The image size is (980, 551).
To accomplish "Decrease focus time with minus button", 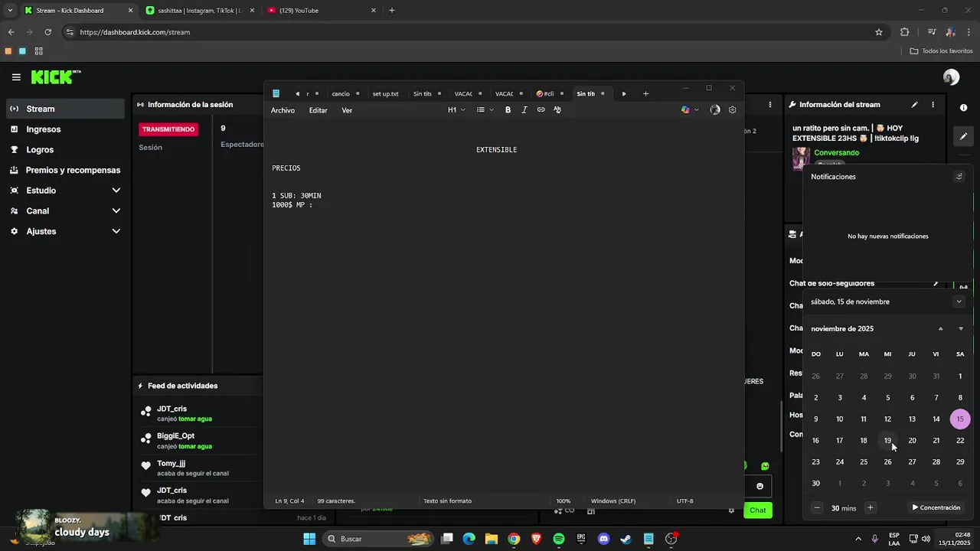I will pyautogui.click(x=817, y=508).
